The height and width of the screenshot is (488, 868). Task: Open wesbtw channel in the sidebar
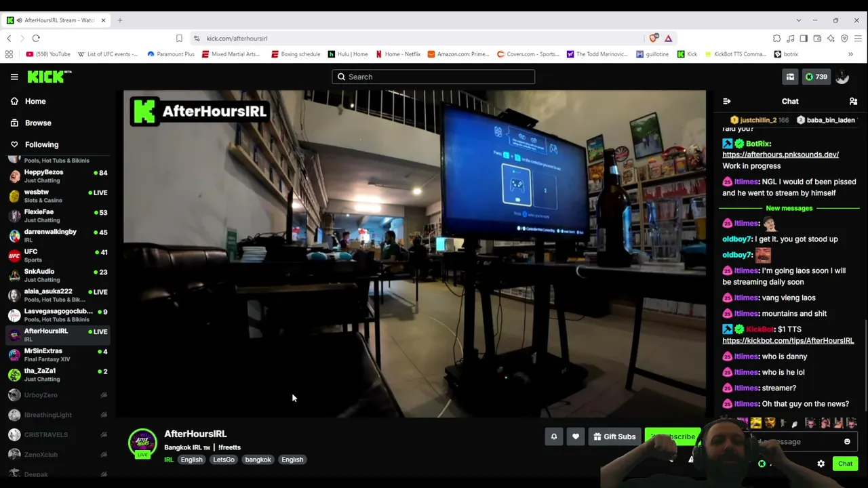(58, 196)
